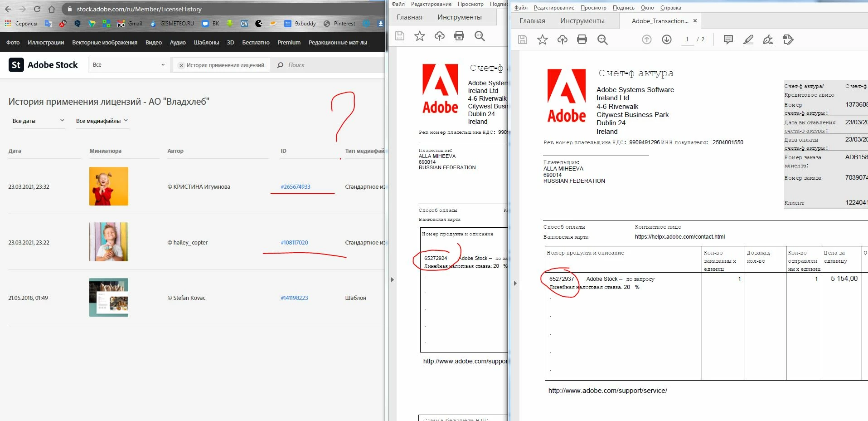Screen dimensions: 868x421
Task: Open Gmail bookmark
Action: pos(130,24)
